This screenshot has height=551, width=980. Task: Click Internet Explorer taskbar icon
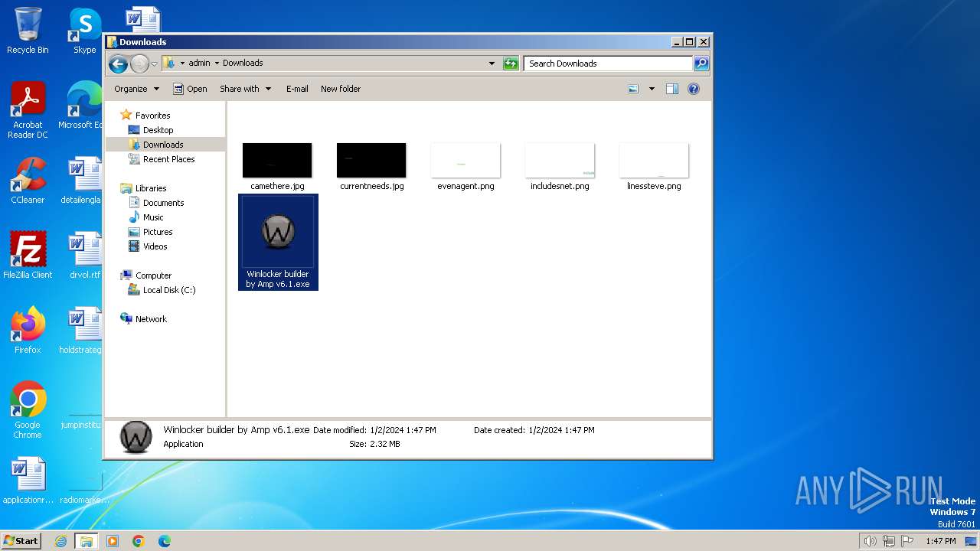coord(61,541)
